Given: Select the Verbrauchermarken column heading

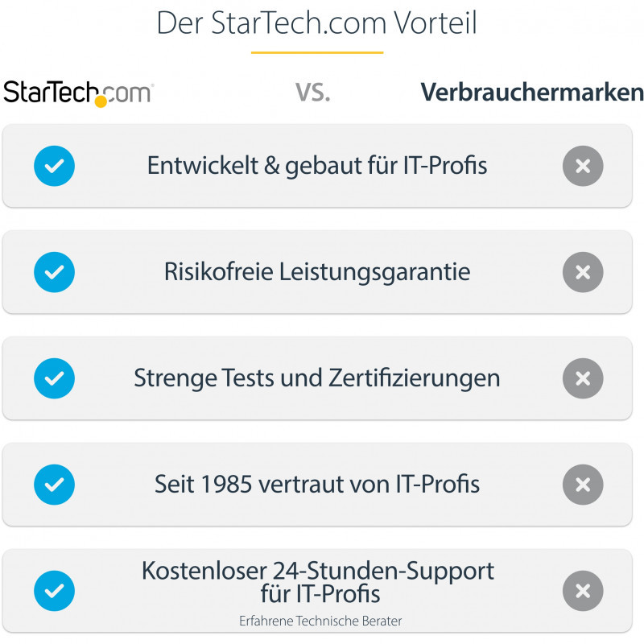Looking at the screenshot, I should point(532,93).
